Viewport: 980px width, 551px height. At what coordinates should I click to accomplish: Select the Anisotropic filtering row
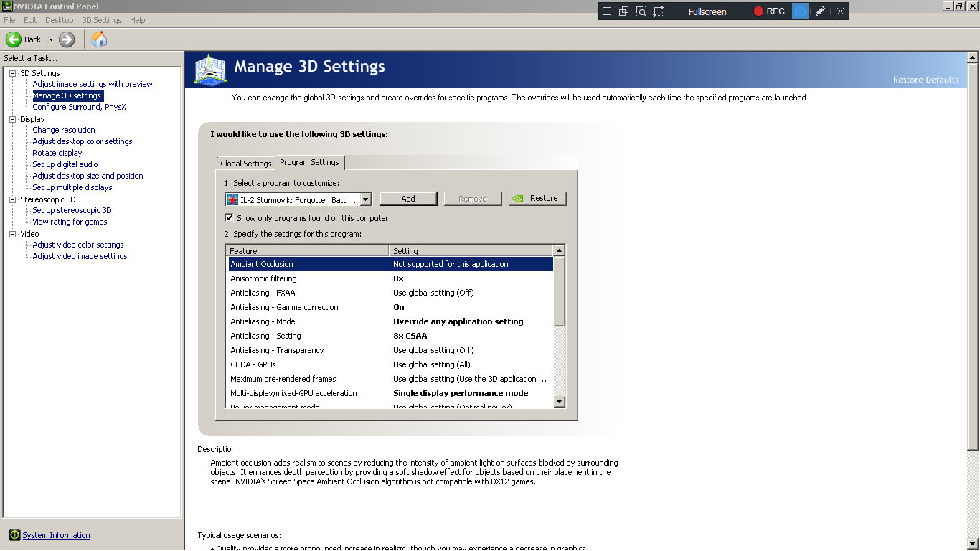coord(390,278)
